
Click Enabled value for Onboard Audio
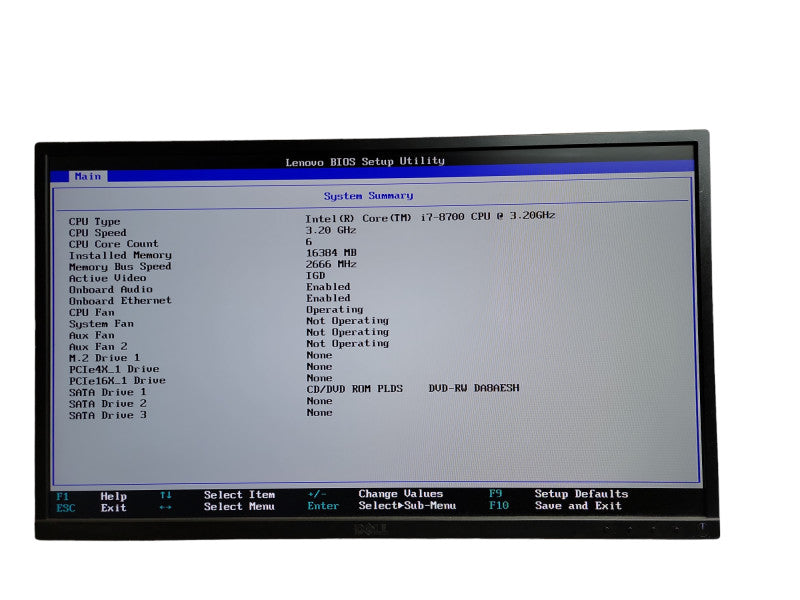click(328, 287)
